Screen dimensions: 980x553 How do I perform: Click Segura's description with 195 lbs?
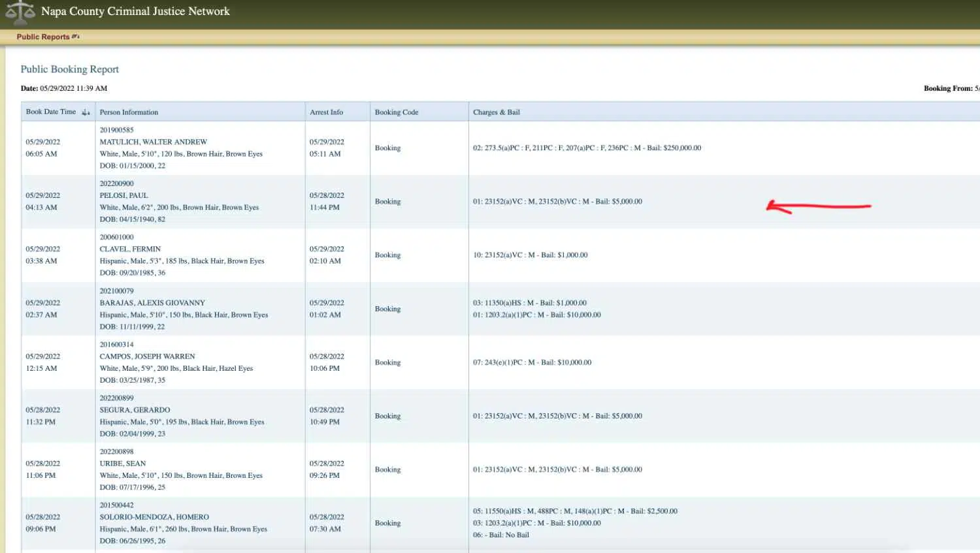click(182, 422)
